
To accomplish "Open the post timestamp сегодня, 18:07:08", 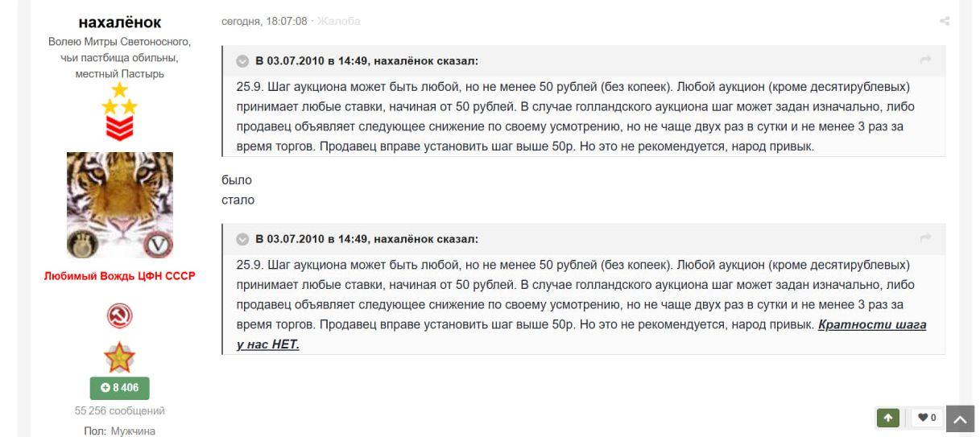I will coord(264,20).
